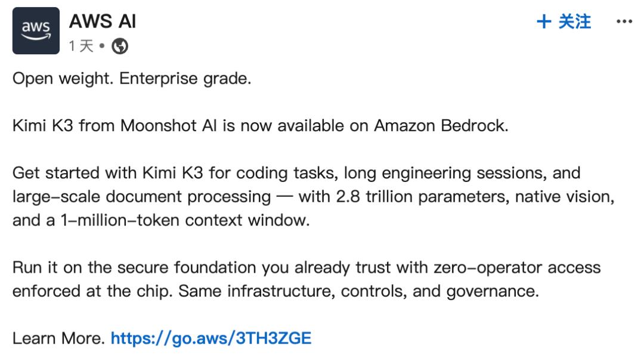Click 'enforced at the chip' sentence

coord(92,291)
